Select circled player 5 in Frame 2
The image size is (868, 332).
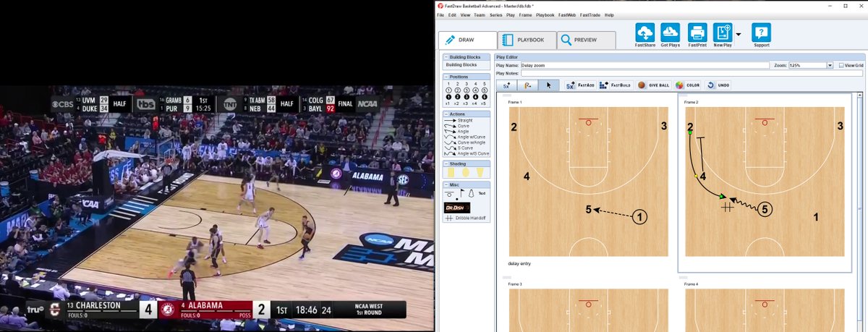pos(765,209)
